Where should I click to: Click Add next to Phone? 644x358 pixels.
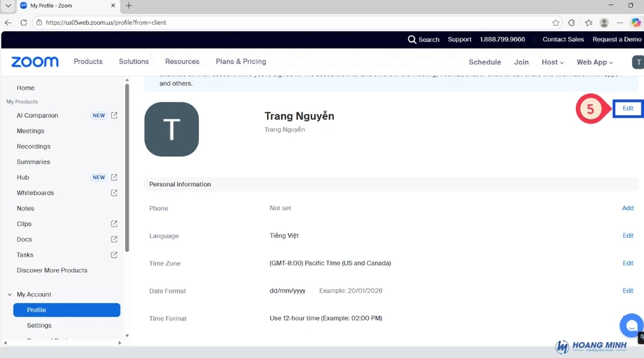point(627,208)
